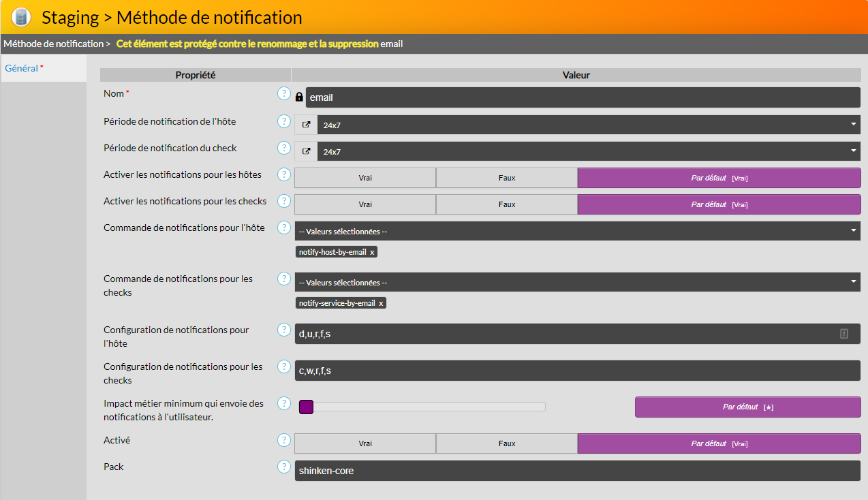Set check notifications activation to Faux
Image resolution: width=868 pixels, height=500 pixels.
pyautogui.click(x=506, y=204)
